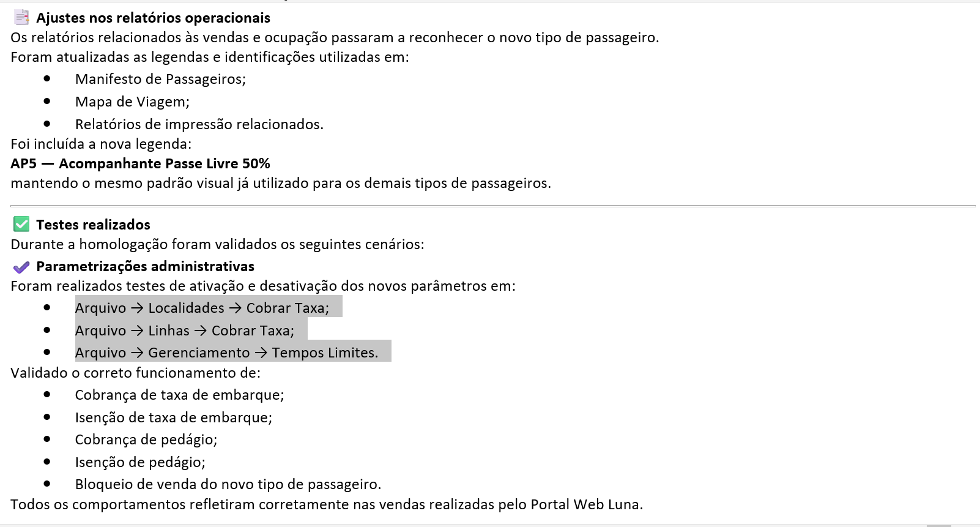Click the green checkmark icon beside Testes realizados

pyautogui.click(x=21, y=224)
